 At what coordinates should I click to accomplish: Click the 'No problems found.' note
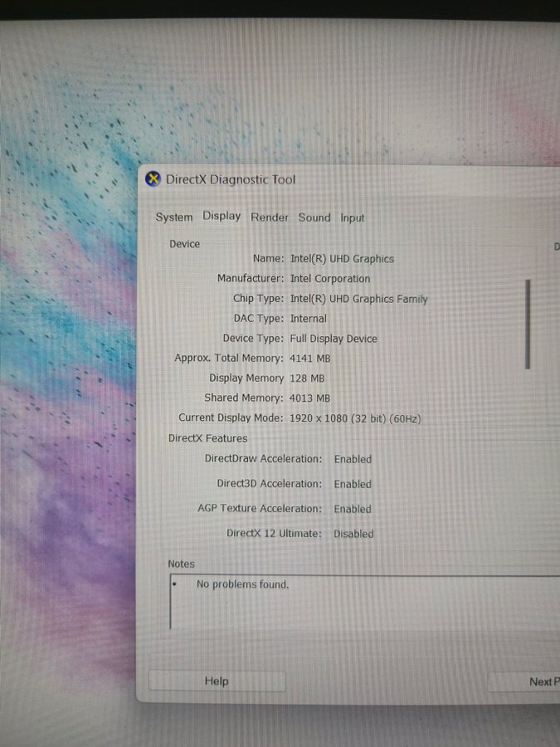click(242, 584)
